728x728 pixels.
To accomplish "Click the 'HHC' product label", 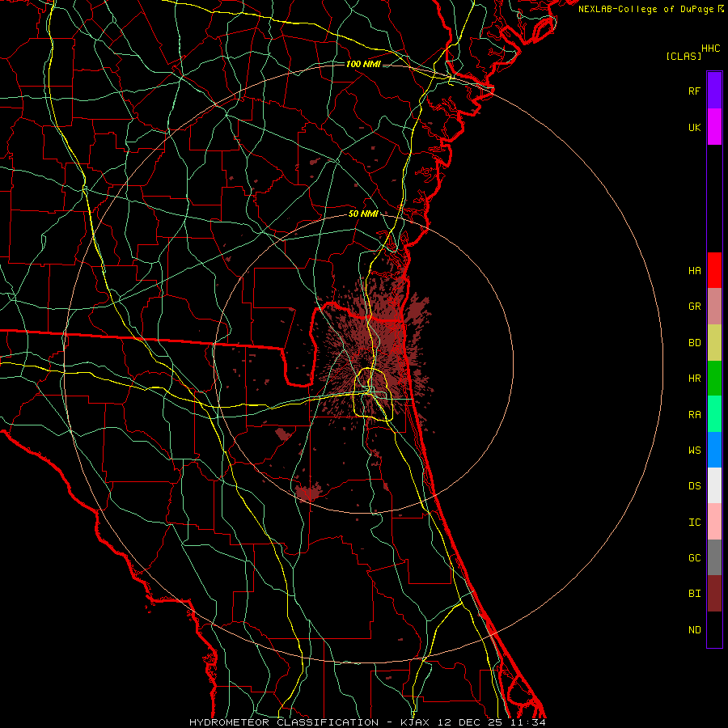I will pos(711,49).
